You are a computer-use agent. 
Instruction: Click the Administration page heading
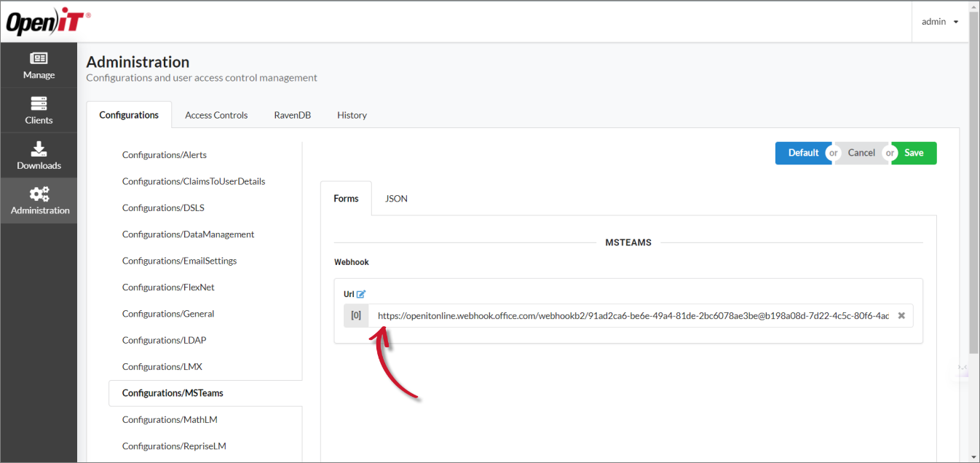click(138, 62)
